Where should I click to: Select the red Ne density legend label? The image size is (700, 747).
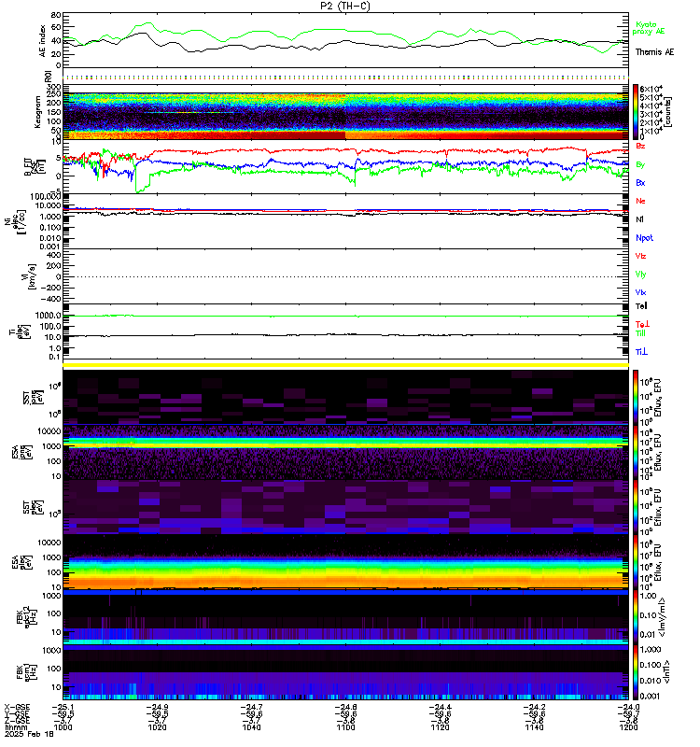click(x=640, y=201)
